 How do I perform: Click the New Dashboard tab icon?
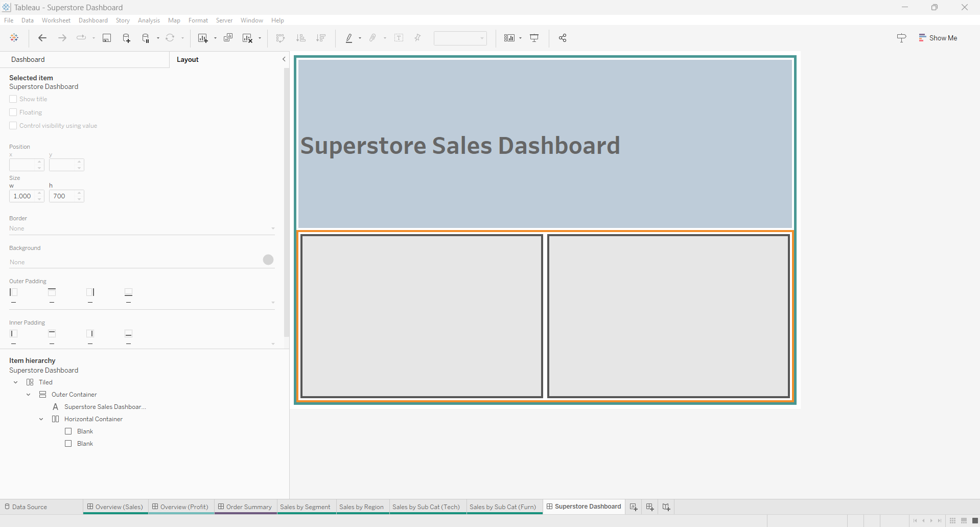coord(650,507)
